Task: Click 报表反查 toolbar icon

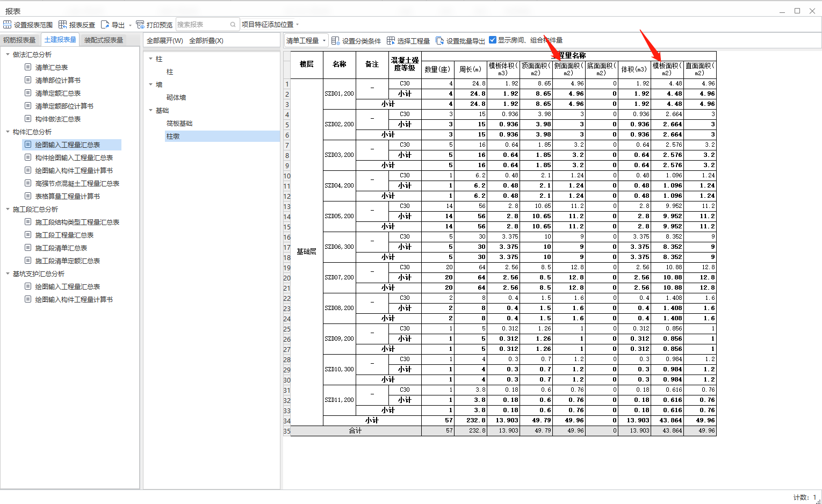Action: pos(62,25)
